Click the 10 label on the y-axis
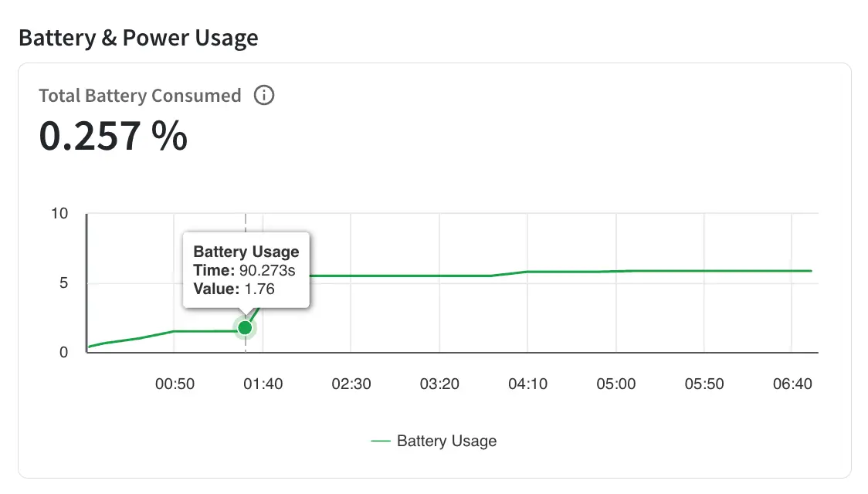Screen dimensions: 868x494 (59, 214)
